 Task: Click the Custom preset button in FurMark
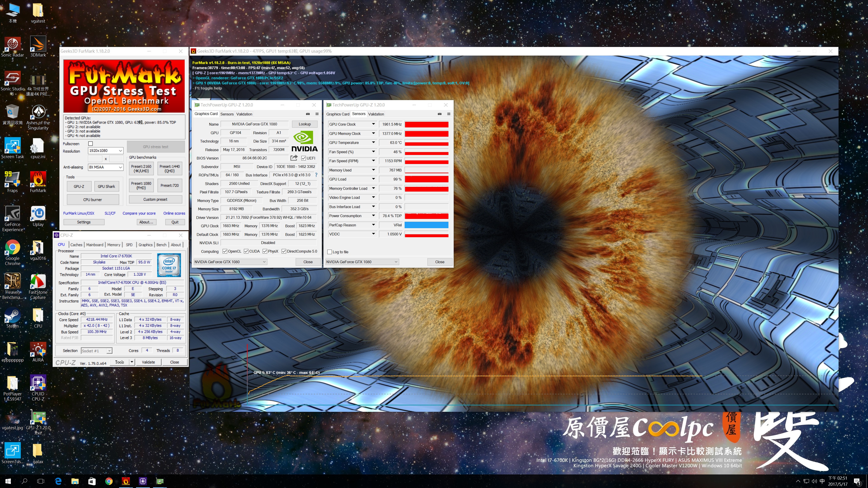pos(155,199)
